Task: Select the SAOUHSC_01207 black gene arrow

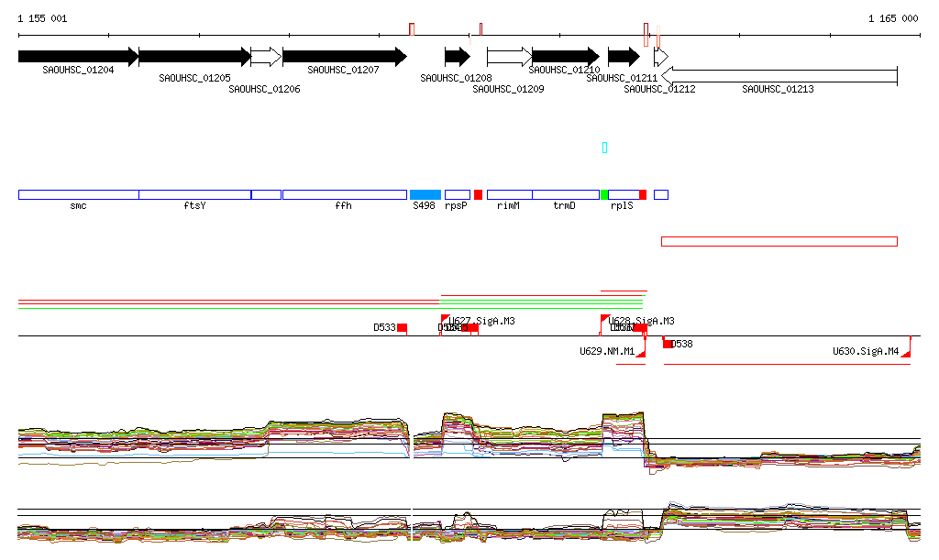Action: (345, 57)
